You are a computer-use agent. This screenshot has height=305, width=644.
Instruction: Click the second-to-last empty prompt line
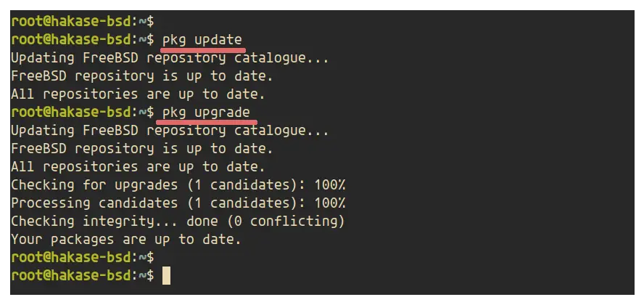[83, 257]
